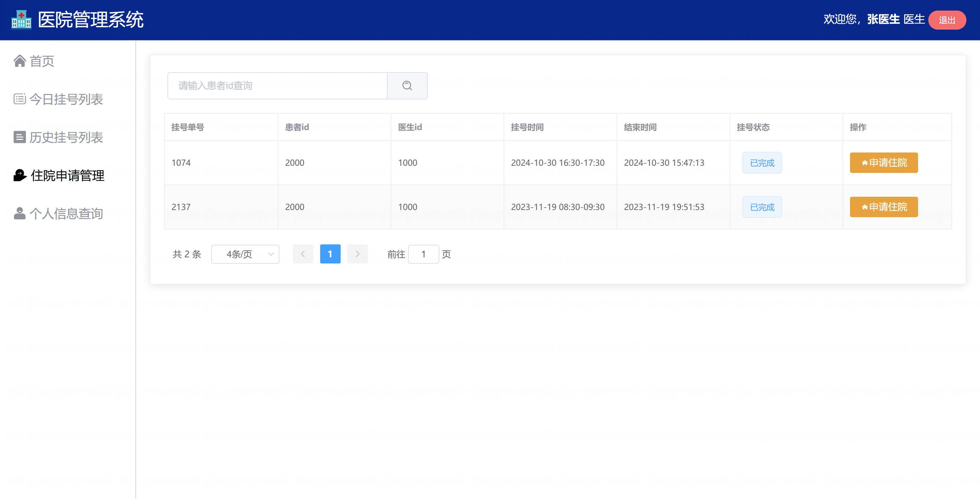Click the house icon in row 1074's 申请住院 button
Screen dimensions: 980x499
tap(865, 163)
